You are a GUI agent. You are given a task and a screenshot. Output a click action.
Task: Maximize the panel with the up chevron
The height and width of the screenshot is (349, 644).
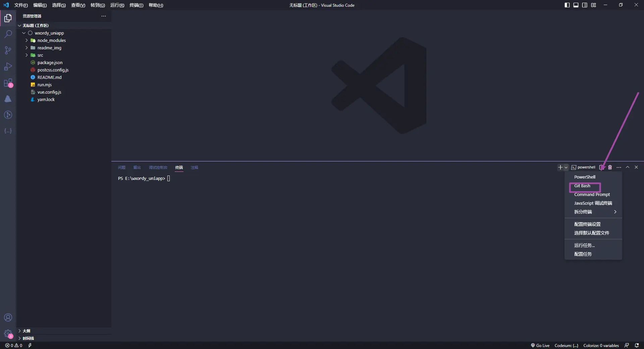[x=628, y=167]
